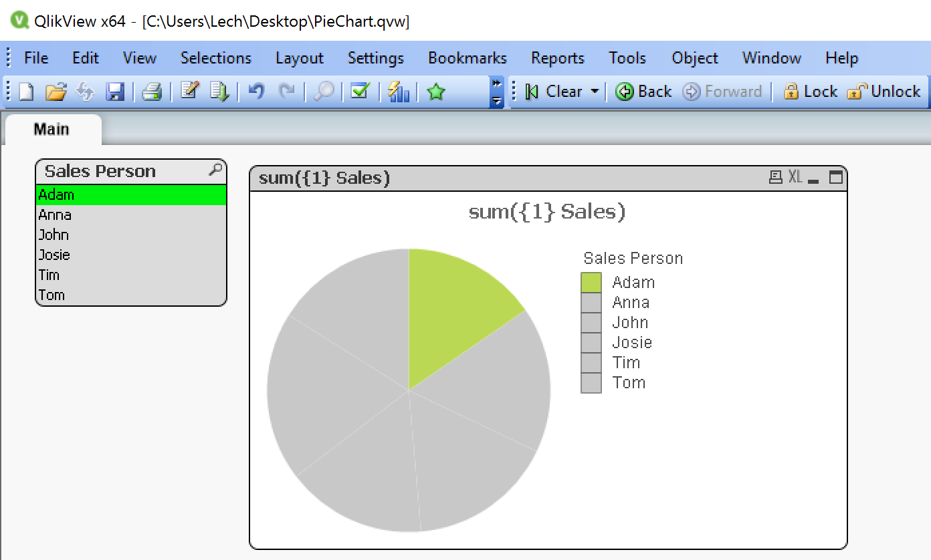This screenshot has height=560, width=931.
Task: Open the Selections menu
Action: (x=216, y=58)
